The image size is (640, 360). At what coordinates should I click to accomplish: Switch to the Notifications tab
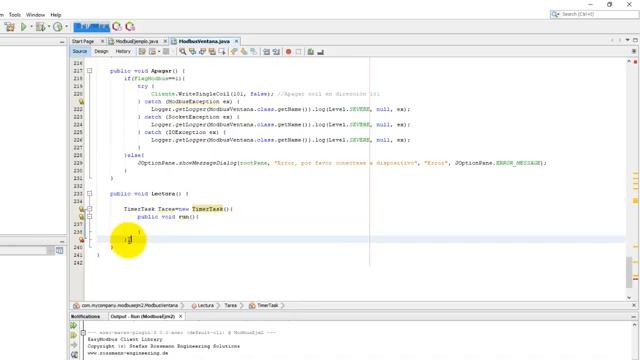(x=85, y=316)
